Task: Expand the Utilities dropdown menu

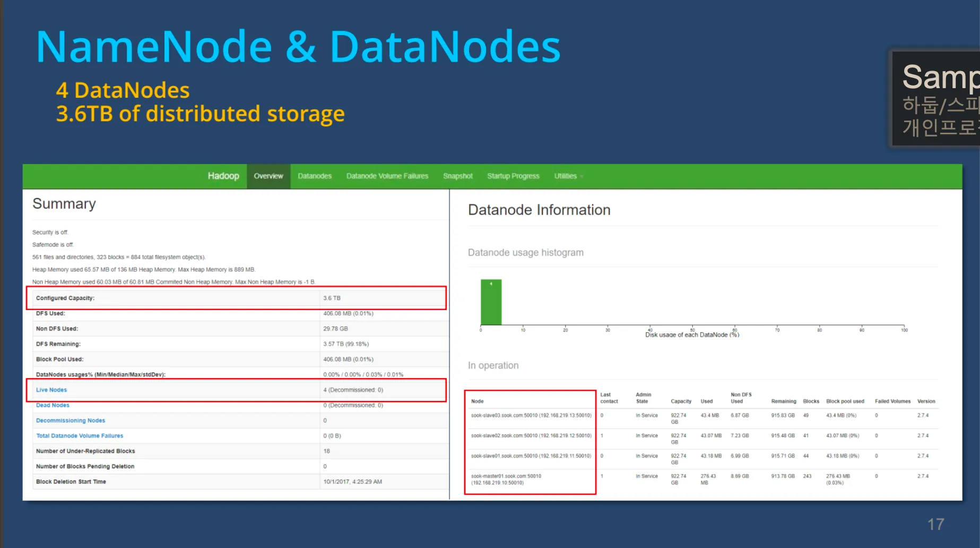Action: click(568, 176)
